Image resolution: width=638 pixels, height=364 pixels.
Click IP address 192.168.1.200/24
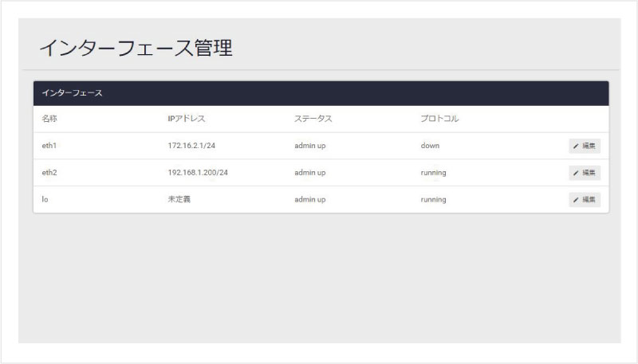(x=198, y=172)
